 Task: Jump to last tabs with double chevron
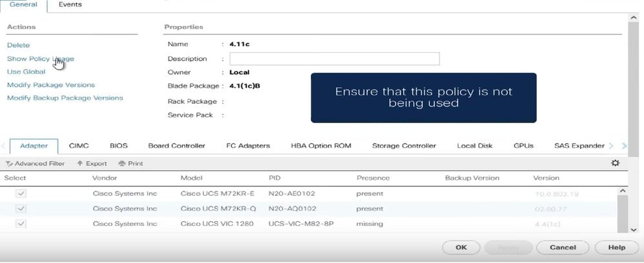[x=624, y=146]
